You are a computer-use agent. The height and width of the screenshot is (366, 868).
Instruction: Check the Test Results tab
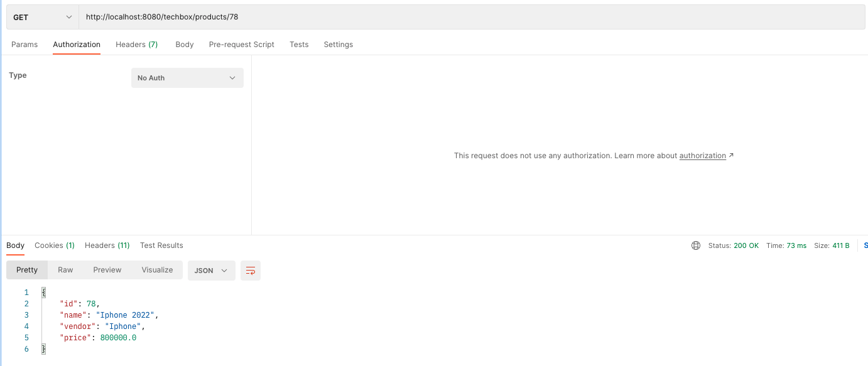point(161,245)
